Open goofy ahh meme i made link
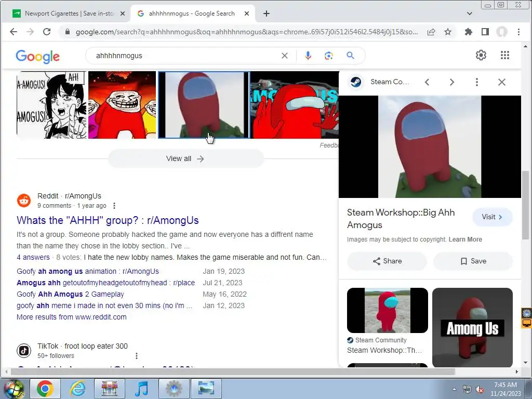Screen dimensions: 532x399 click(x=104, y=305)
